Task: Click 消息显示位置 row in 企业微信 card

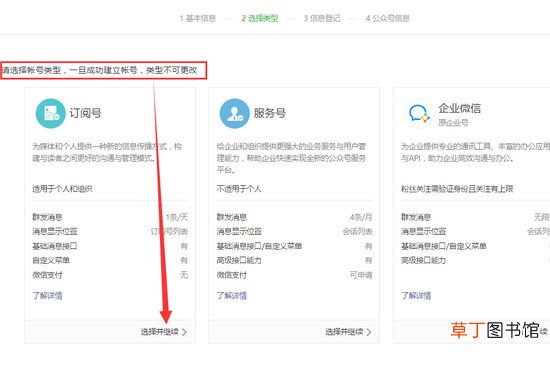Action: (x=475, y=231)
